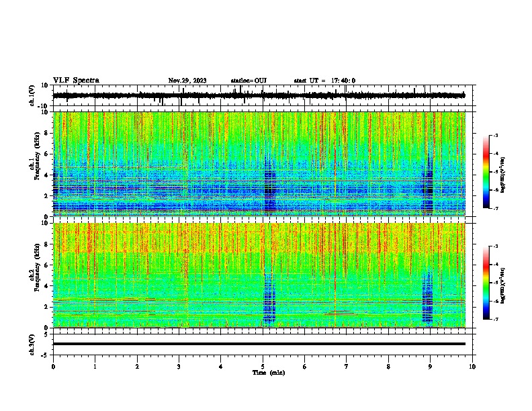Click the time axis tick label '5'
The width and height of the screenshot is (532, 411).
coord(263,367)
